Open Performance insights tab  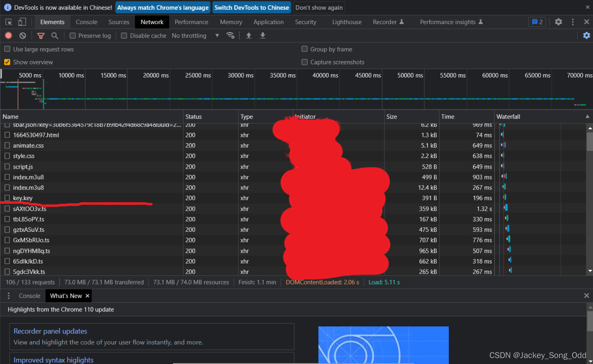click(451, 22)
